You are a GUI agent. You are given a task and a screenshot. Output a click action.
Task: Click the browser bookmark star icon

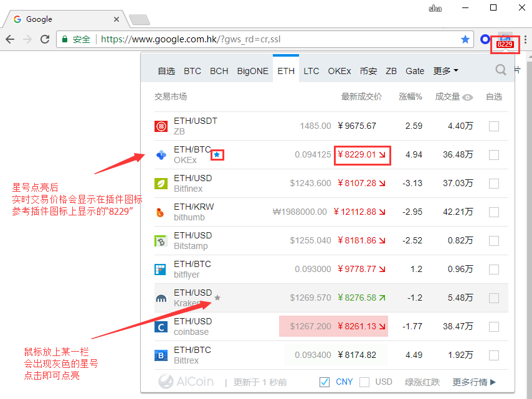click(465, 39)
